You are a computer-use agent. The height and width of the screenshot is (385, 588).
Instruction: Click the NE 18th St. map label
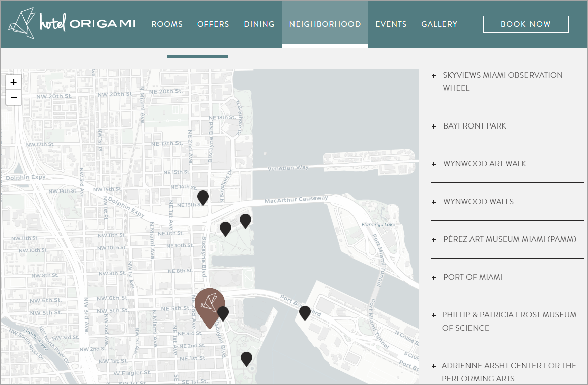coord(223,118)
